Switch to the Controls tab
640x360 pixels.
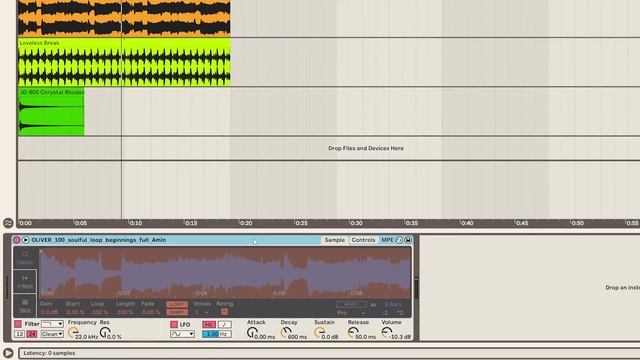363,240
